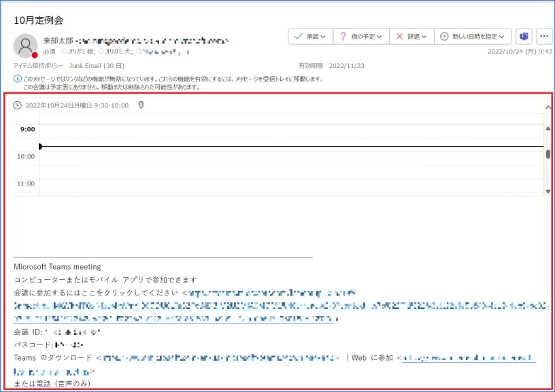Click the sender avatar picture
555x392 pixels.
coord(25,46)
